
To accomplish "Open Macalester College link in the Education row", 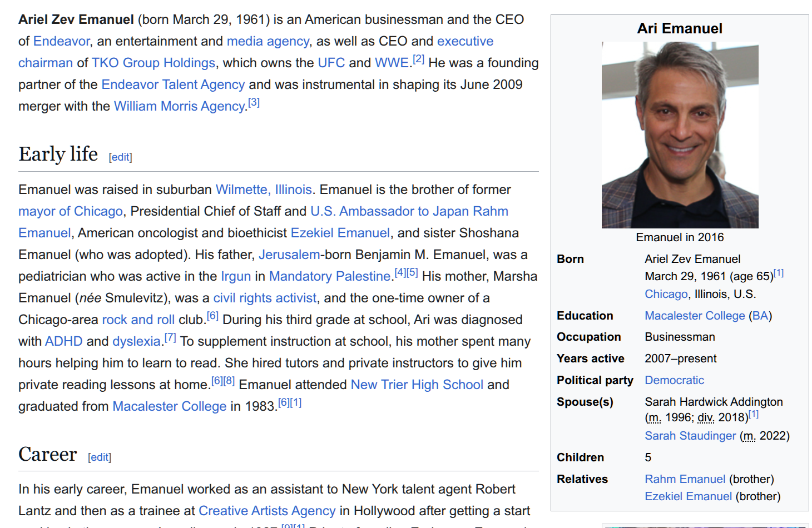I will click(695, 316).
